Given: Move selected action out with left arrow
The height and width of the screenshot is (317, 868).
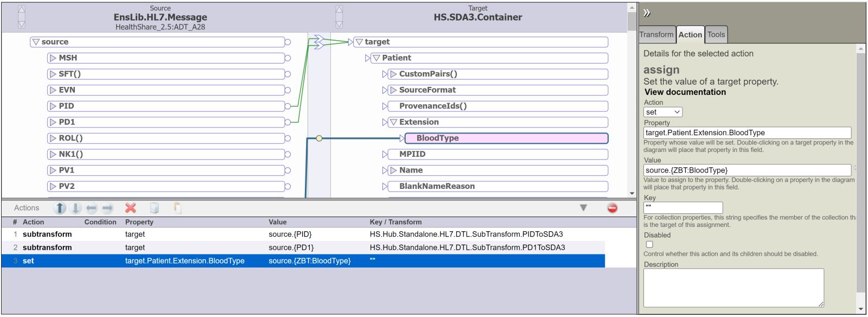Looking at the screenshot, I should 92,208.
